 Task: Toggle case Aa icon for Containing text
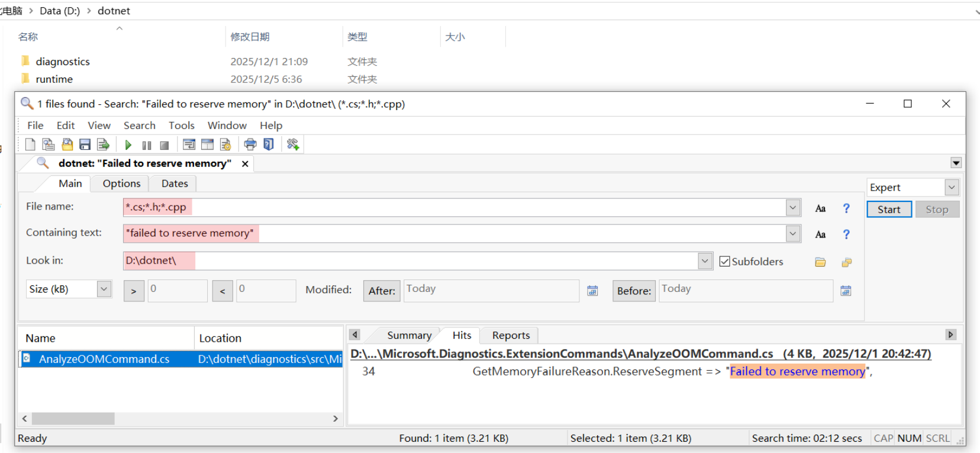point(820,234)
